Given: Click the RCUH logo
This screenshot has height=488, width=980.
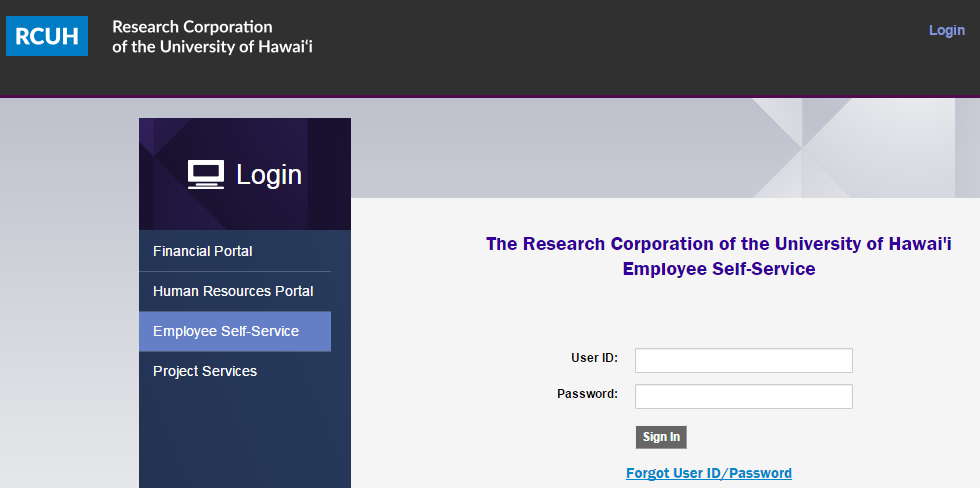Looking at the screenshot, I should click(47, 36).
